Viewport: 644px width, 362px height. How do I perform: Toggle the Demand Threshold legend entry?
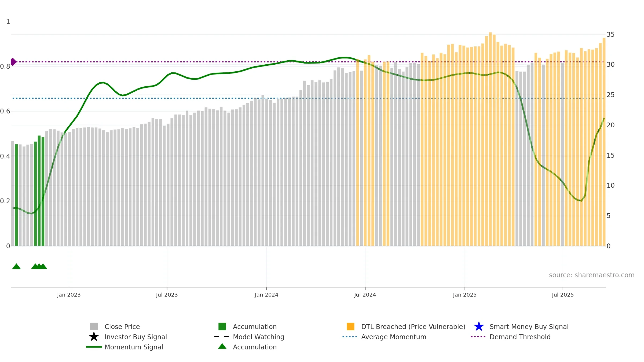click(511, 337)
